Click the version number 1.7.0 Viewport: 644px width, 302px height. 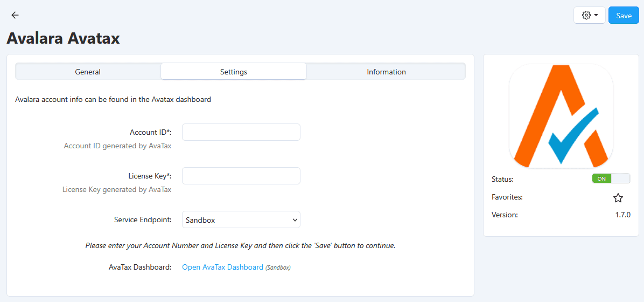coord(622,215)
